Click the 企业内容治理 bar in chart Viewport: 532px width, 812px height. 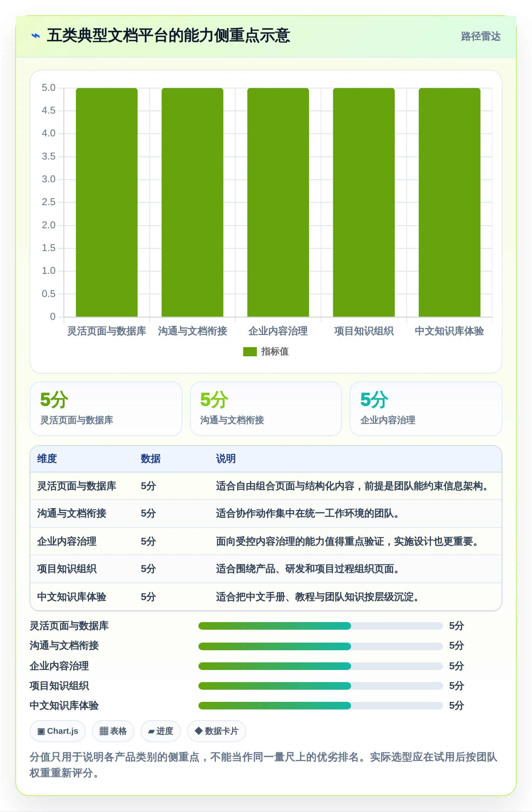coord(278,202)
